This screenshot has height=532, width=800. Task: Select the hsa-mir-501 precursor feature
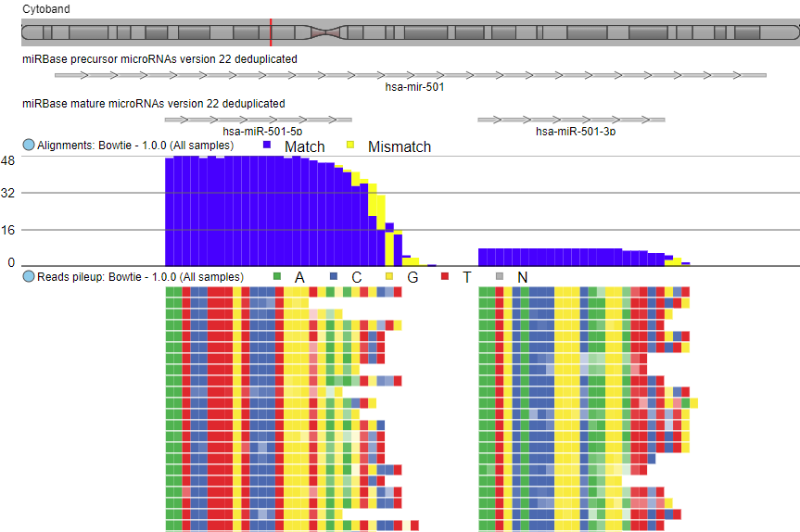[411, 75]
